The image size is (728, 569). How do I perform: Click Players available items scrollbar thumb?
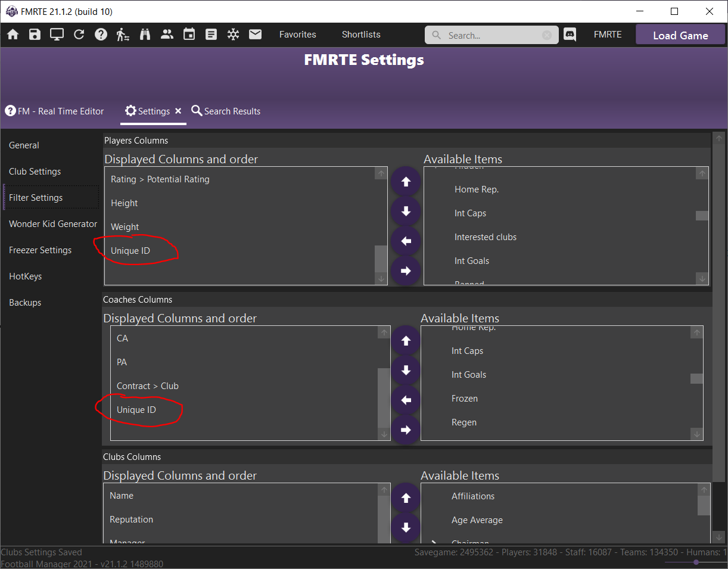click(x=702, y=216)
